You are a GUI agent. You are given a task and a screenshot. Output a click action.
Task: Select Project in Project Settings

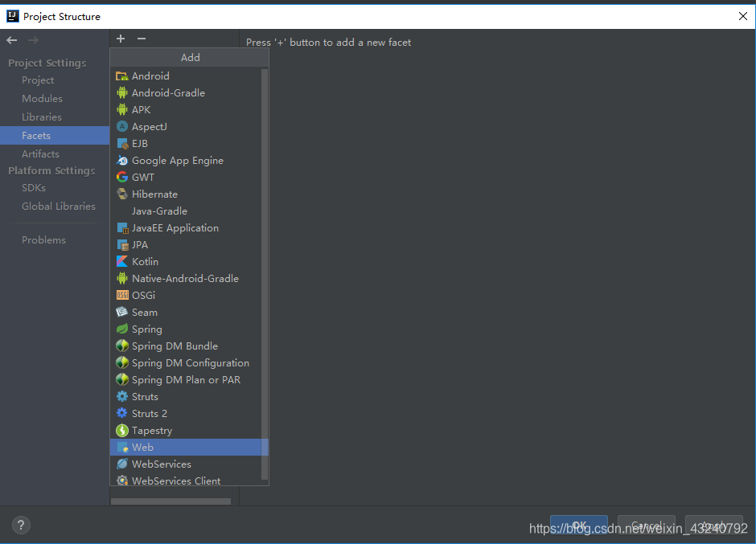38,80
